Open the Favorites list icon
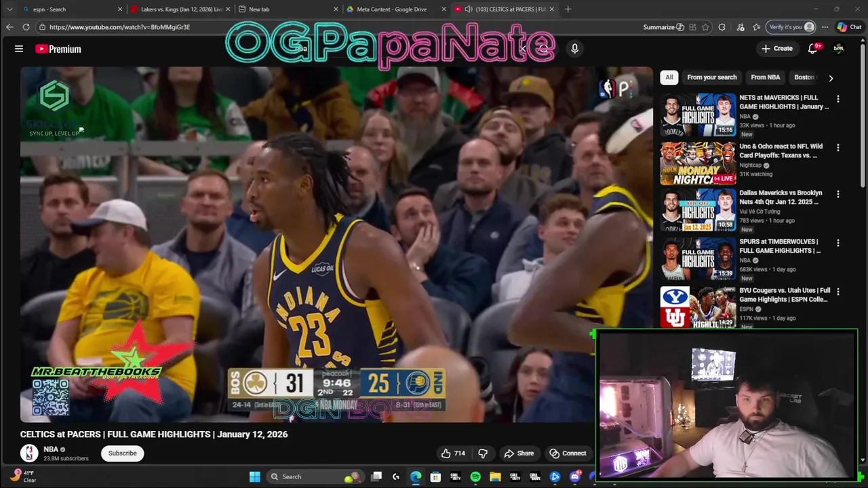 [x=756, y=27]
